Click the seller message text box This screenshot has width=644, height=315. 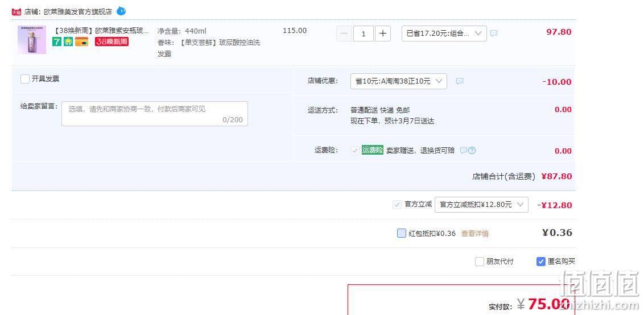point(154,114)
